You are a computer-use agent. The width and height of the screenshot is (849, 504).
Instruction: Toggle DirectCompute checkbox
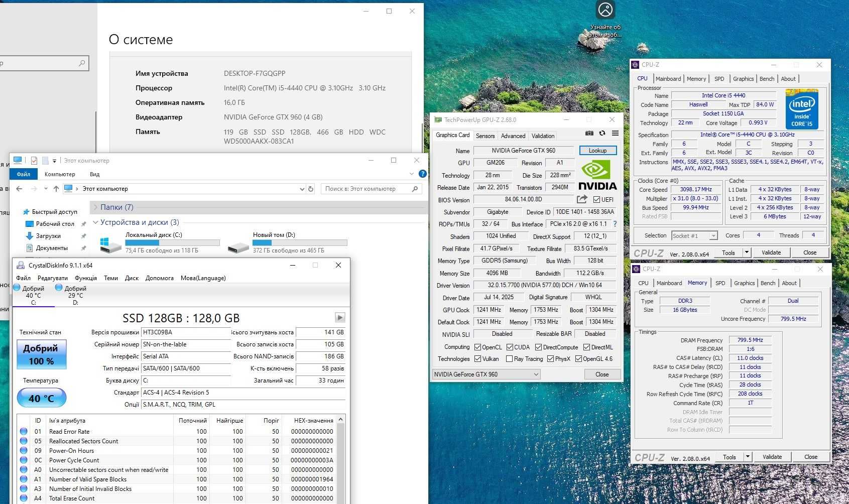click(x=538, y=347)
